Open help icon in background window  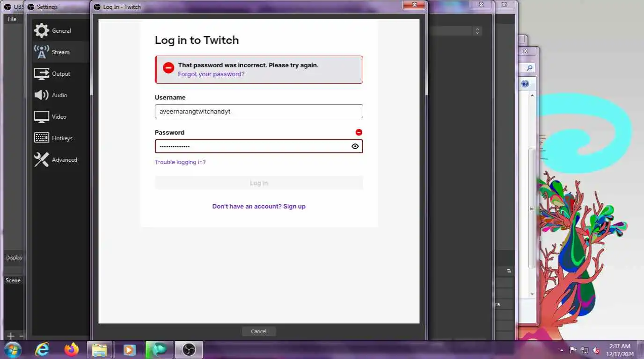(525, 84)
